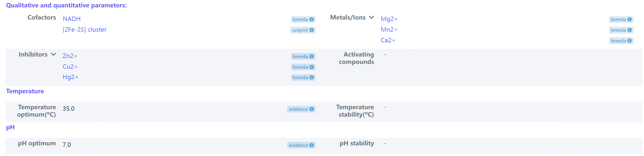
Task: Click evidence badge for pH optimum
Action: click(x=301, y=145)
